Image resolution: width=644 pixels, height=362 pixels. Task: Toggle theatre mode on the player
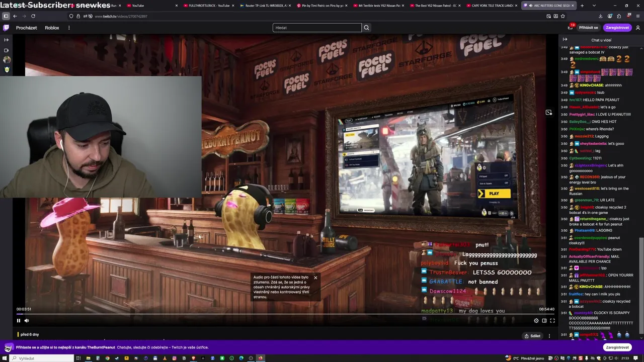pos(544,320)
